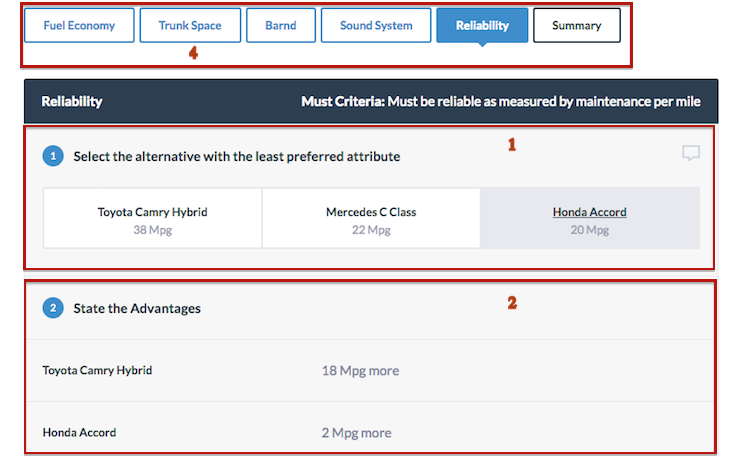Click the '2 Mpg more' advantage text
The image size is (743, 457).
(357, 433)
